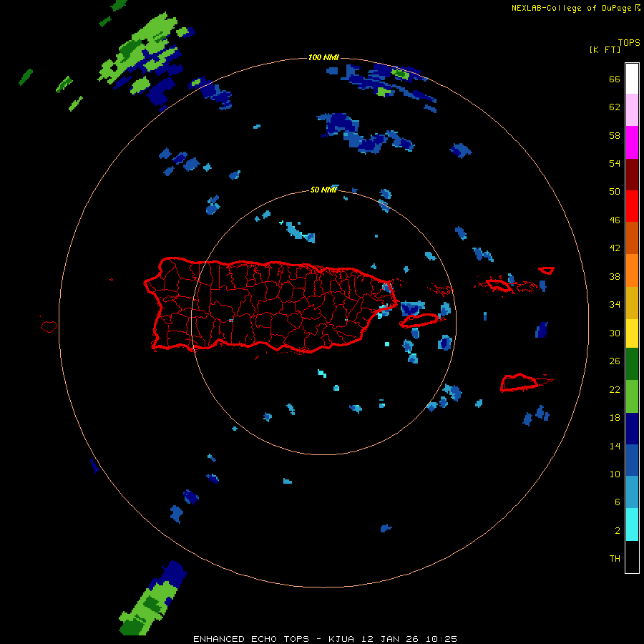The height and width of the screenshot is (644, 644).
Task: Pick the light green legend swatch
Action: 632,396
